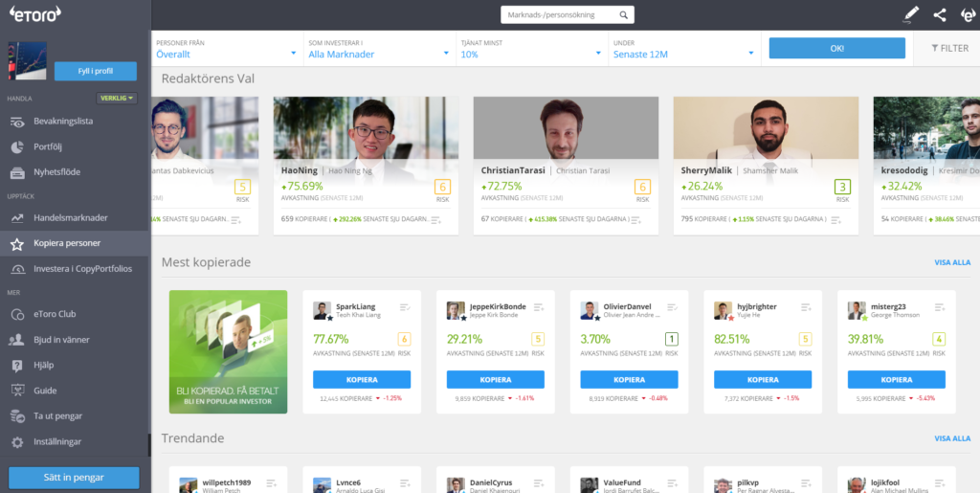Screen dimensions: 980x493
Task: Open the VERKLIG account mode dropdown
Action: coord(117,98)
